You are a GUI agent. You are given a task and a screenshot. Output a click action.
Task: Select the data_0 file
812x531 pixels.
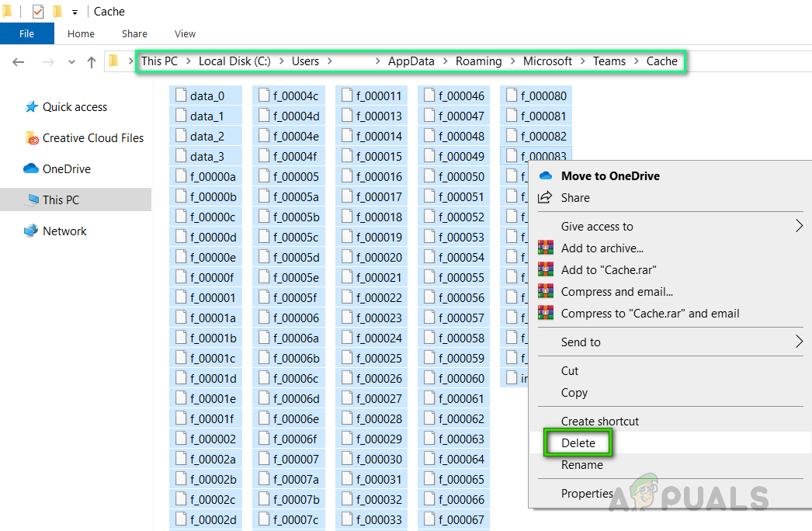tap(206, 96)
